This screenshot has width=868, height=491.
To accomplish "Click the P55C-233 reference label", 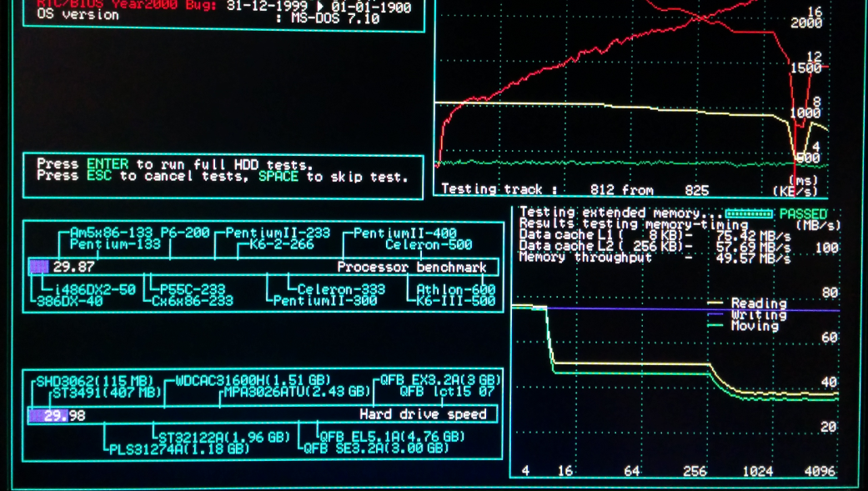I will (x=192, y=290).
